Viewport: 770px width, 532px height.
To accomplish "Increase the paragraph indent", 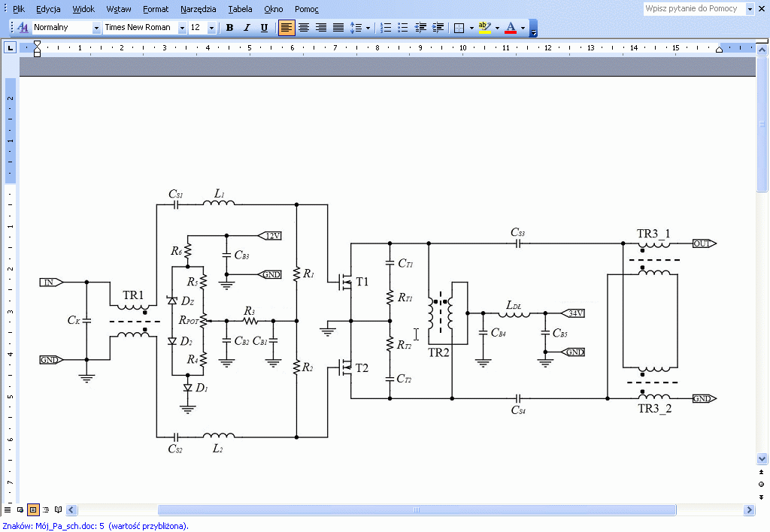I will (438, 28).
